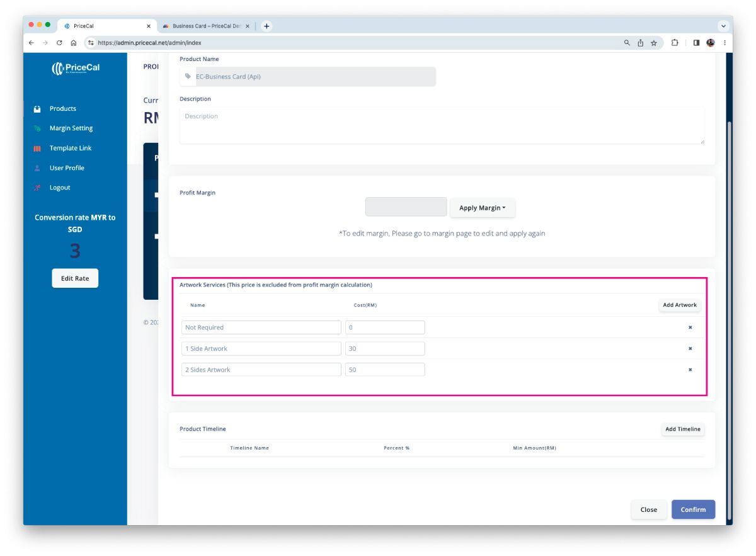Screen dimensions: 756x556
Task: Reload the page in the browser
Action: click(x=59, y=43)
